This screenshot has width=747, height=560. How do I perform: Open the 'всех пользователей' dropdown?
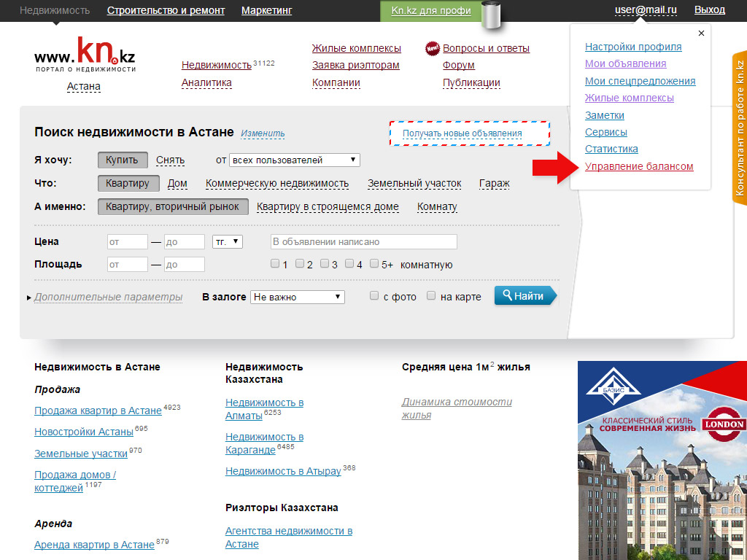click(294, 160)
